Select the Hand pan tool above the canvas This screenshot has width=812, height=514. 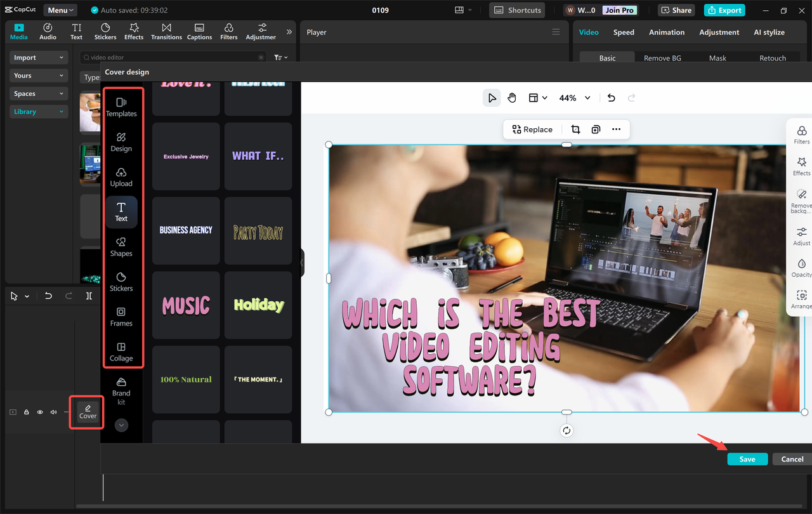512,98
